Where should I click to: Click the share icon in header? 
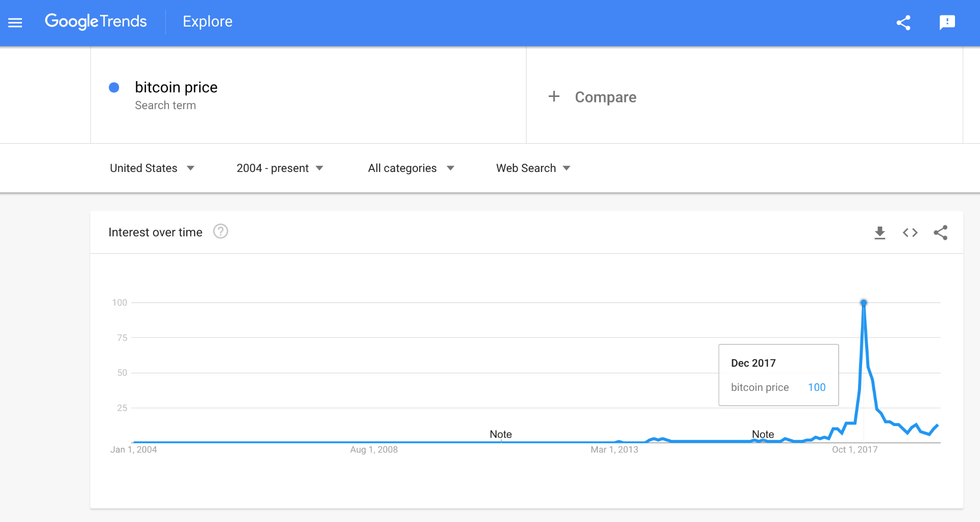coord(903,22)
